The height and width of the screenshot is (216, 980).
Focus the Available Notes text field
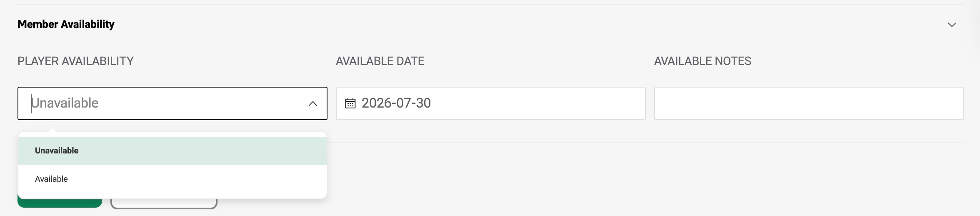pos(809,103)
